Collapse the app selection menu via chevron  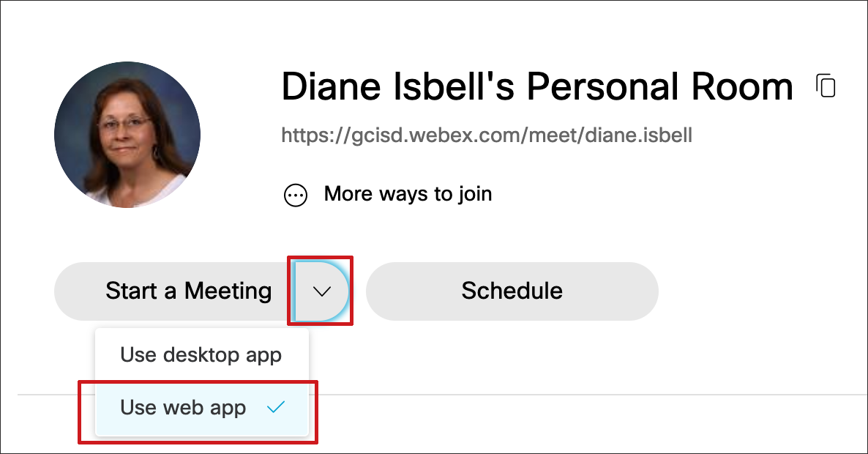click(x=321, y=291)
